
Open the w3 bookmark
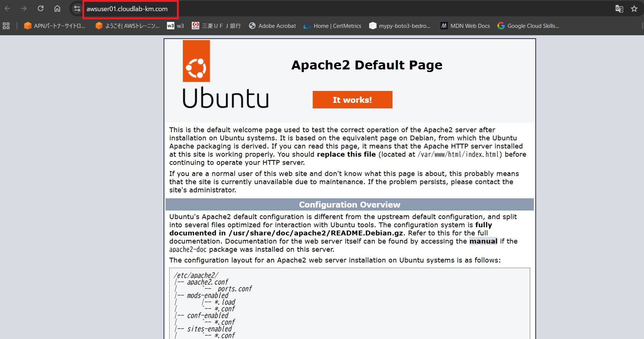click(175, 26)
